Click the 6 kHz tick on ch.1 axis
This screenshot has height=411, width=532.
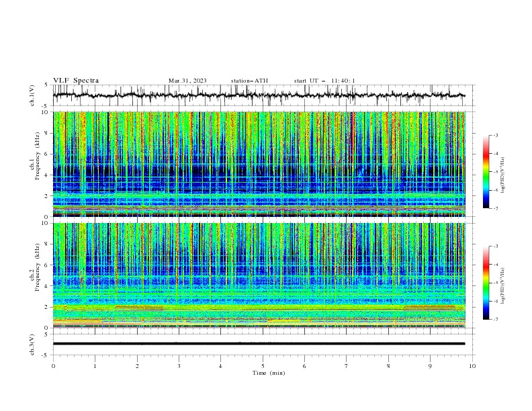46,154
